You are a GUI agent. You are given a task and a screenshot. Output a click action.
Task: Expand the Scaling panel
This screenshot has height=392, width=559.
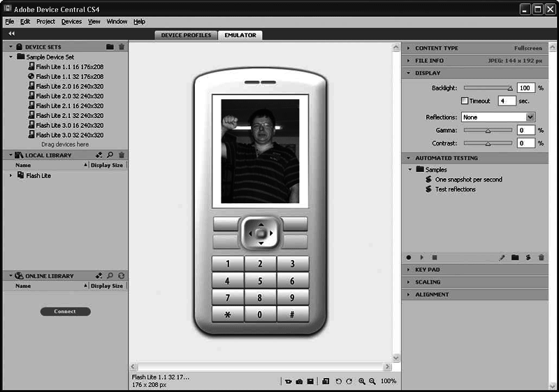coord(409,282)
